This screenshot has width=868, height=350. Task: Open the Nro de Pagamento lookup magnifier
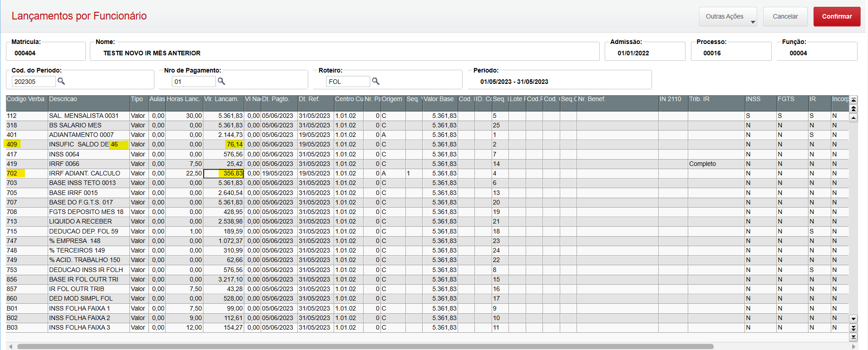[222, 81]
